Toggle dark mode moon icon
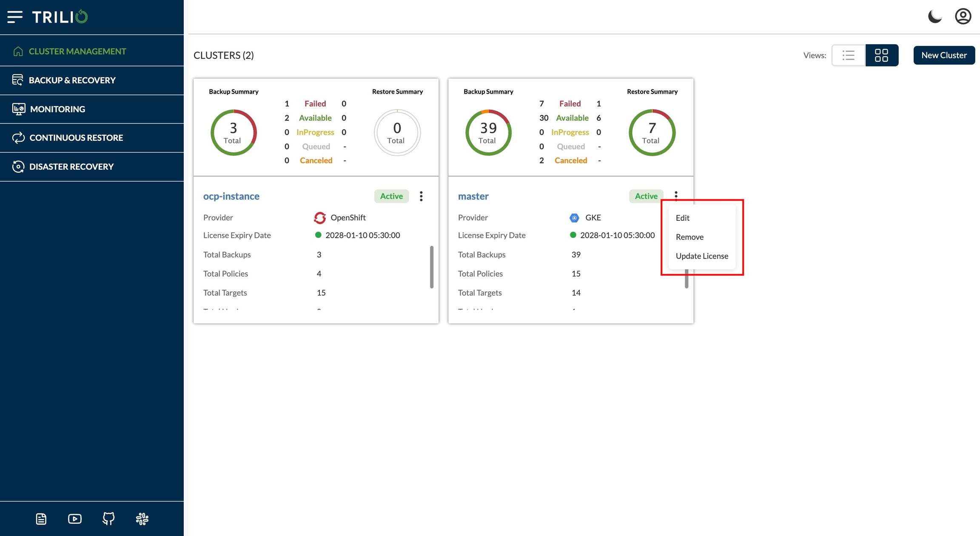Image resolution: width=980 pixels, height=536 pixels. (934, 17)
